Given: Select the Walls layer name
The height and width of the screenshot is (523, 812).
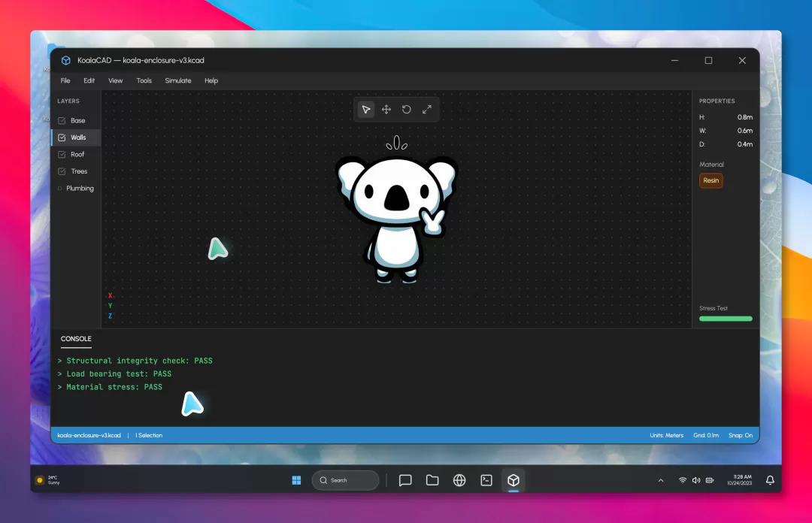Looking at the screenshot, I should click(x=79, y=138).
